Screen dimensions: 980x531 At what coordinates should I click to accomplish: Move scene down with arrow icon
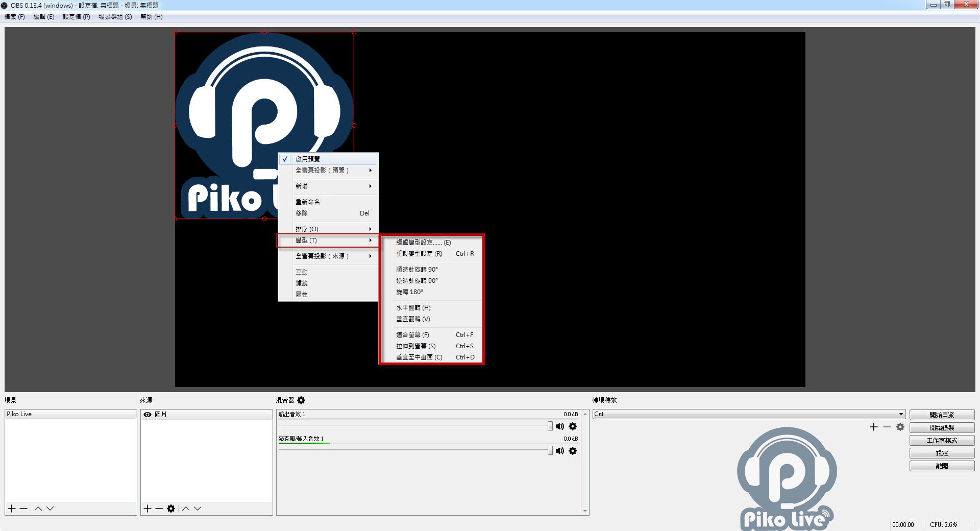50,509
